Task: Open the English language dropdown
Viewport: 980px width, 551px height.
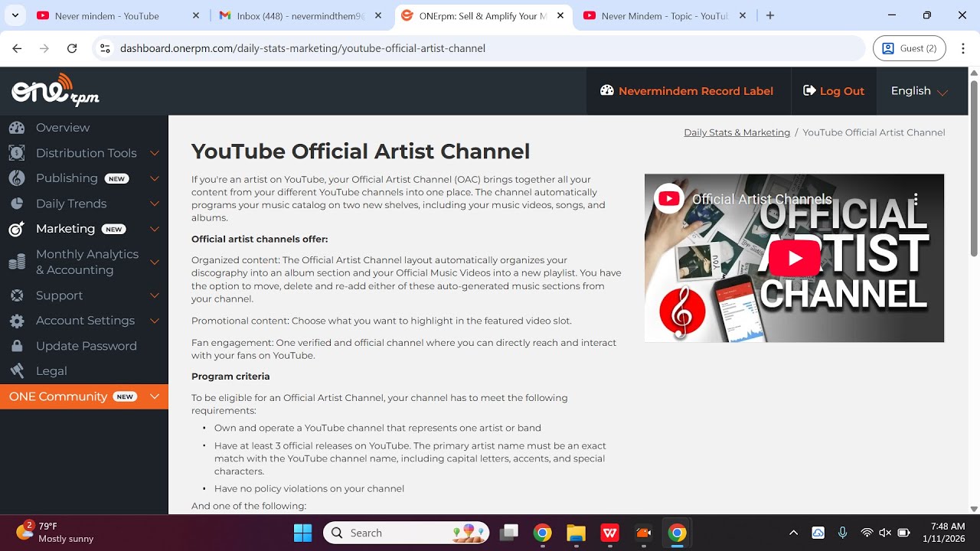Action: pyautogui.click(x=920, y=91)
